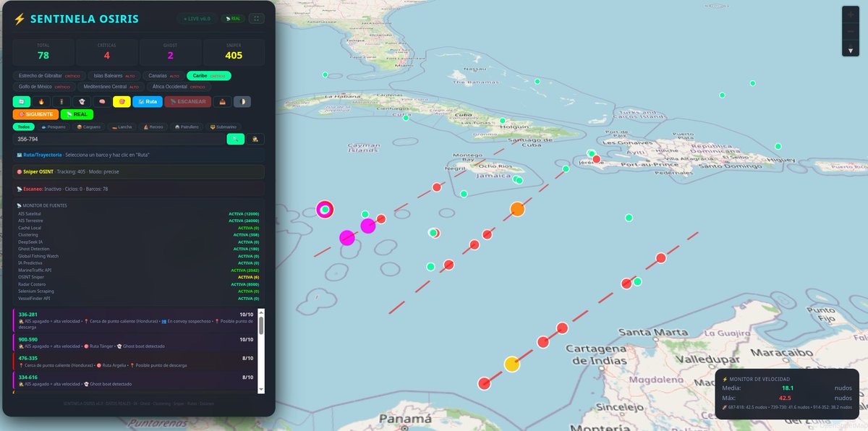Screen dimensions: 868x431
Task: Select the Estrecho de Gibraltar zone
Action: coord(49,76)
